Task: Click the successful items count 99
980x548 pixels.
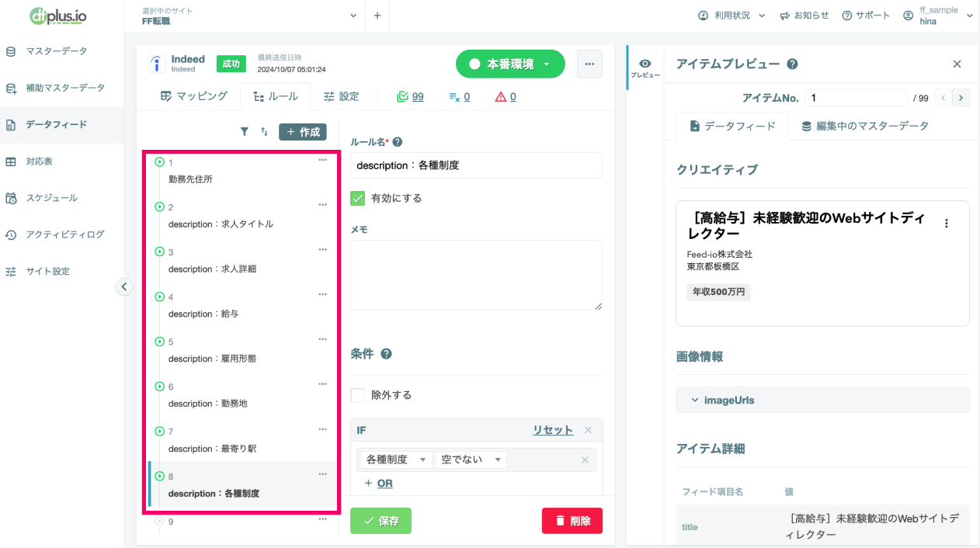Action: coord(410,97)
